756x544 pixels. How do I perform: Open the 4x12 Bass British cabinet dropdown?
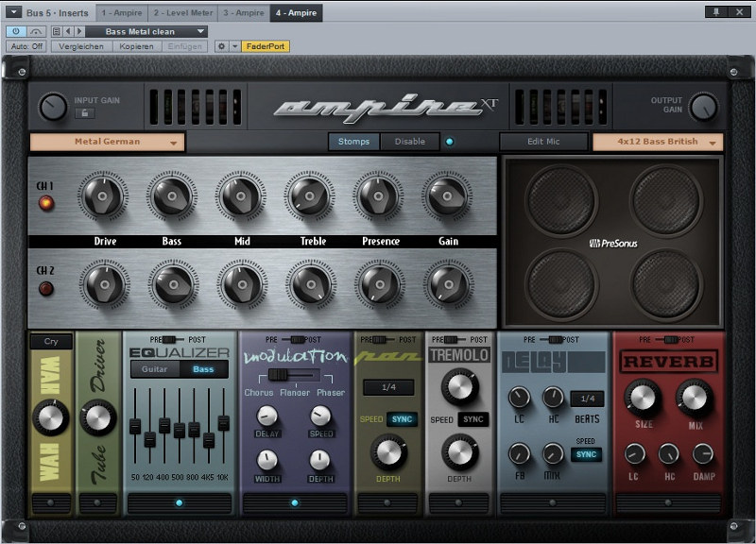(x=658, y=143)
